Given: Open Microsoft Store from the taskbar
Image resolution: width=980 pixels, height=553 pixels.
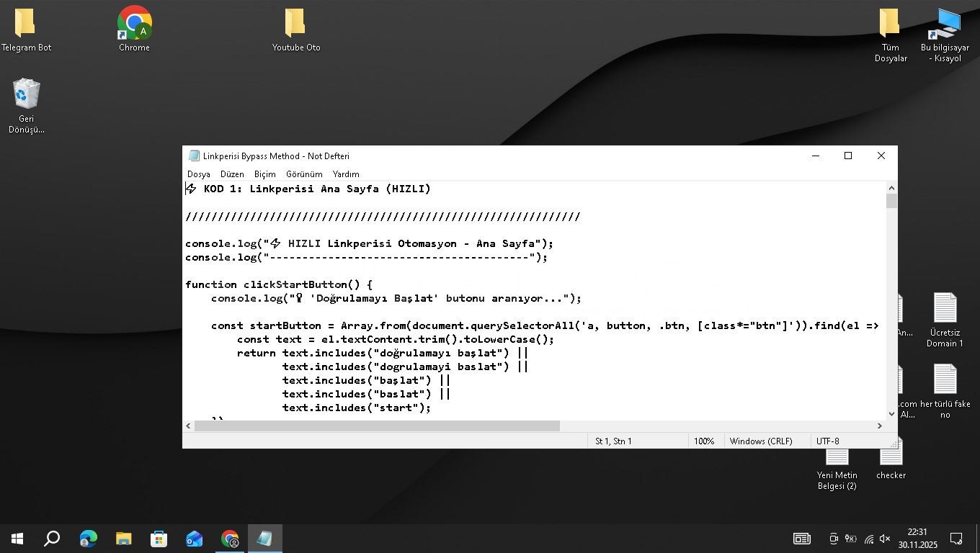Looking at the screenshot, I should 159,539.
